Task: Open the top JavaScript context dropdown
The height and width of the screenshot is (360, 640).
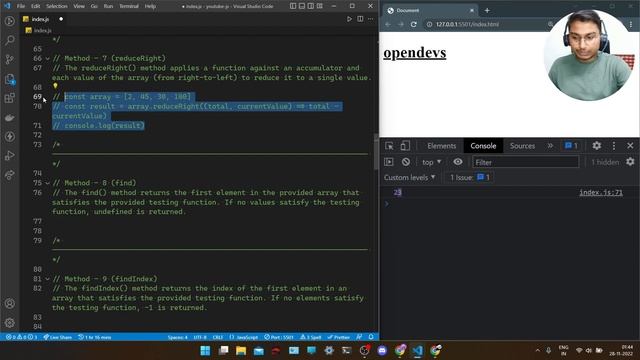Action: point(431,162)
